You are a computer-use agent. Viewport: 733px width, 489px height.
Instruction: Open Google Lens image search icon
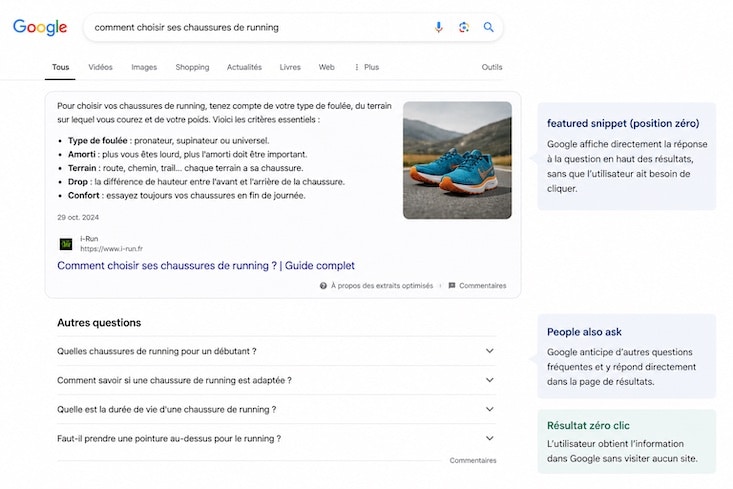click(463, 27)
